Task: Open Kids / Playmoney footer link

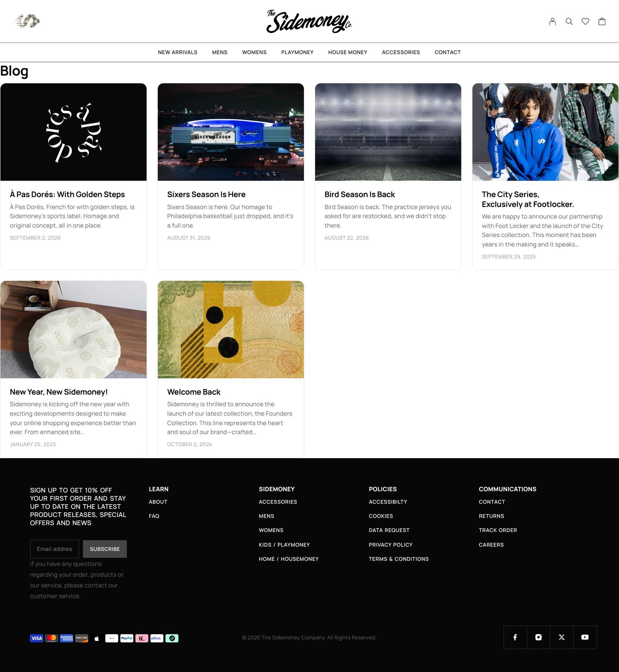Action: (x=284, y=545)
